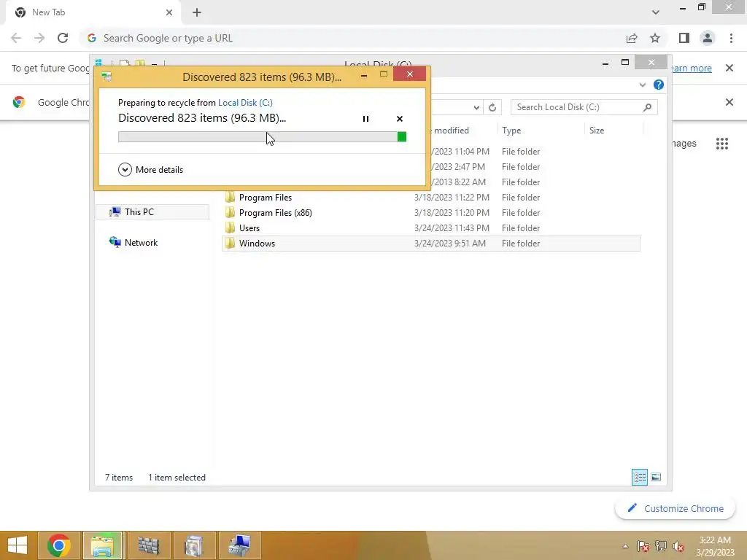Dismiss the Google Chrome default browser bar

click(729, 102)
